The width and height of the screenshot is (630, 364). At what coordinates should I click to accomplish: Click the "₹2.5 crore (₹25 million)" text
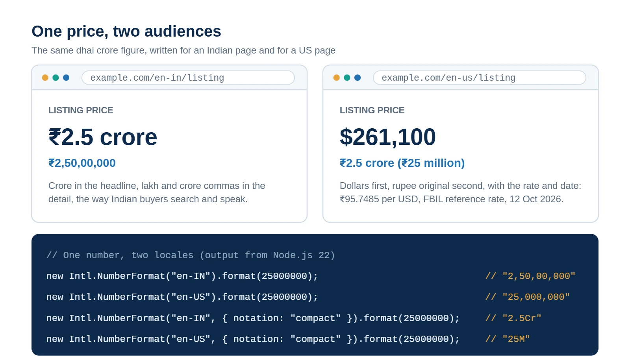click(x=402, y=163)
